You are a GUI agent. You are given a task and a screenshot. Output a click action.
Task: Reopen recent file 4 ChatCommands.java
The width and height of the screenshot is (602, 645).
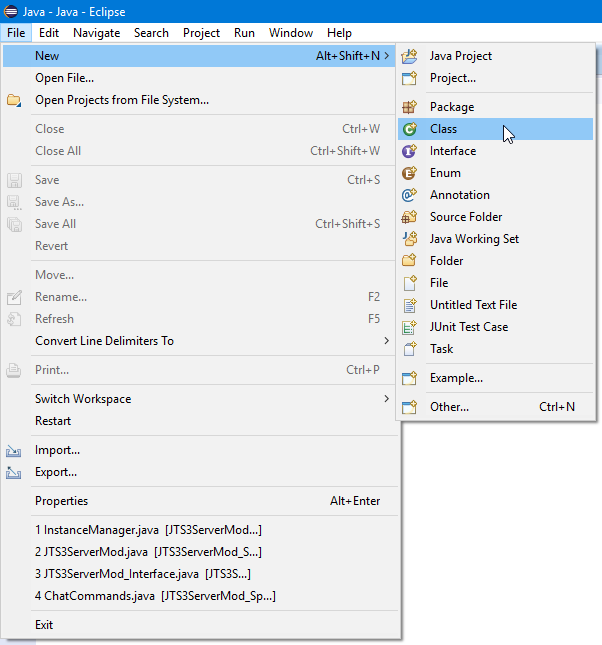(199, 596)
